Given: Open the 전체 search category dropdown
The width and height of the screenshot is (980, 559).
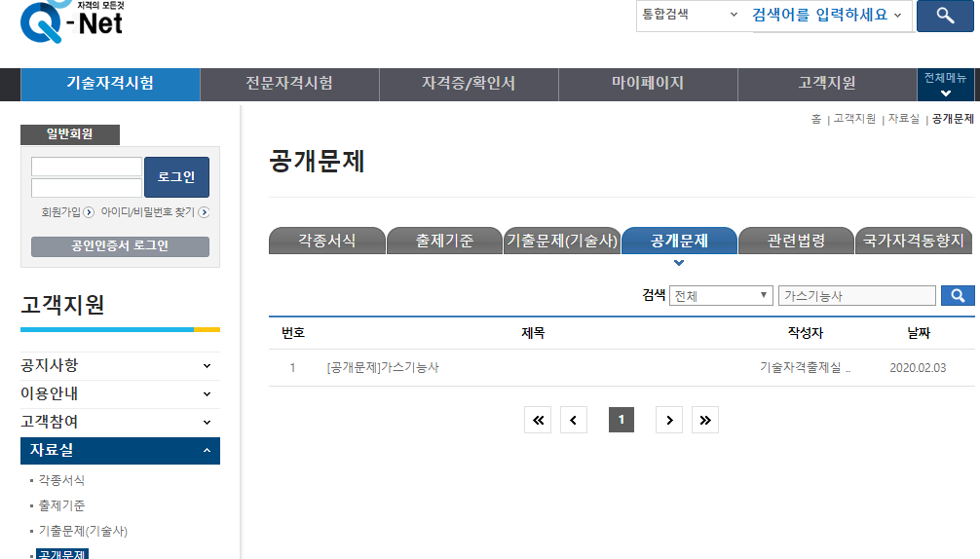Looking at the screenshot, I should [721, 296].
